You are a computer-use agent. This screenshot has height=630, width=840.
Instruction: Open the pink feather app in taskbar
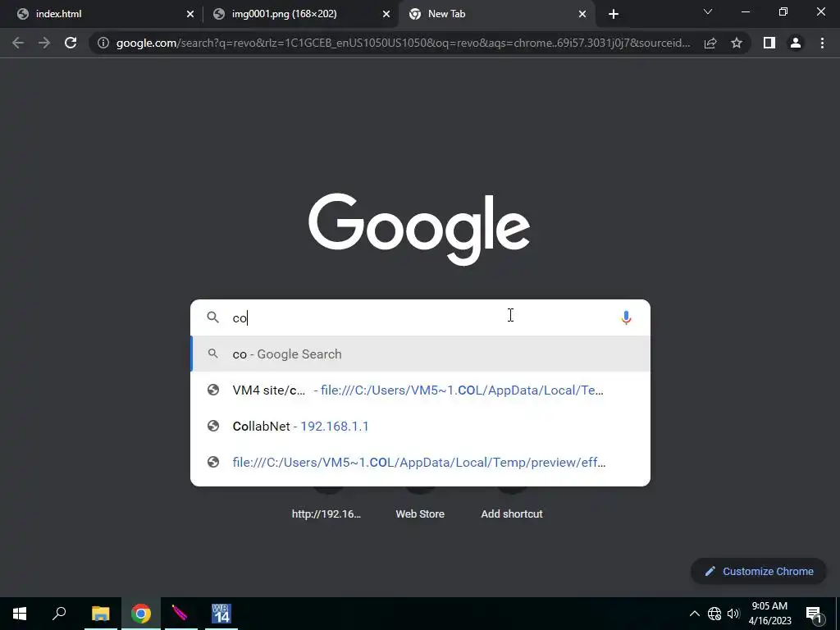pos(180,614)
